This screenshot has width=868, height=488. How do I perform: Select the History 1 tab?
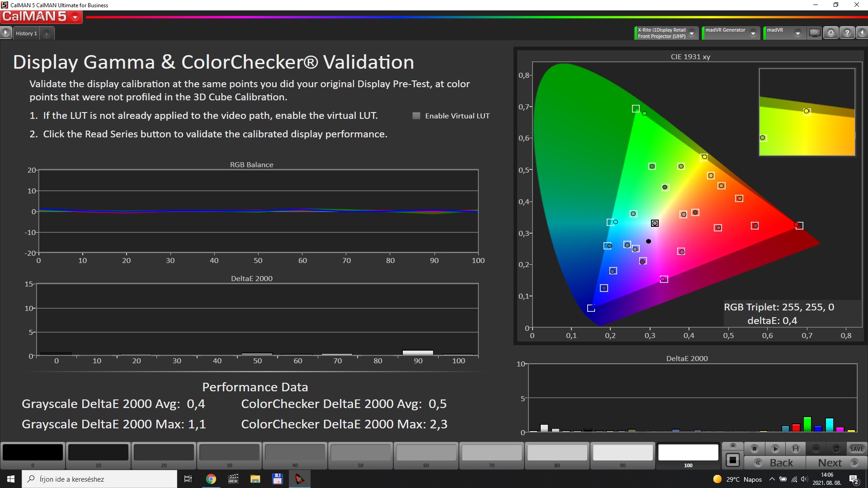[26, 33]
